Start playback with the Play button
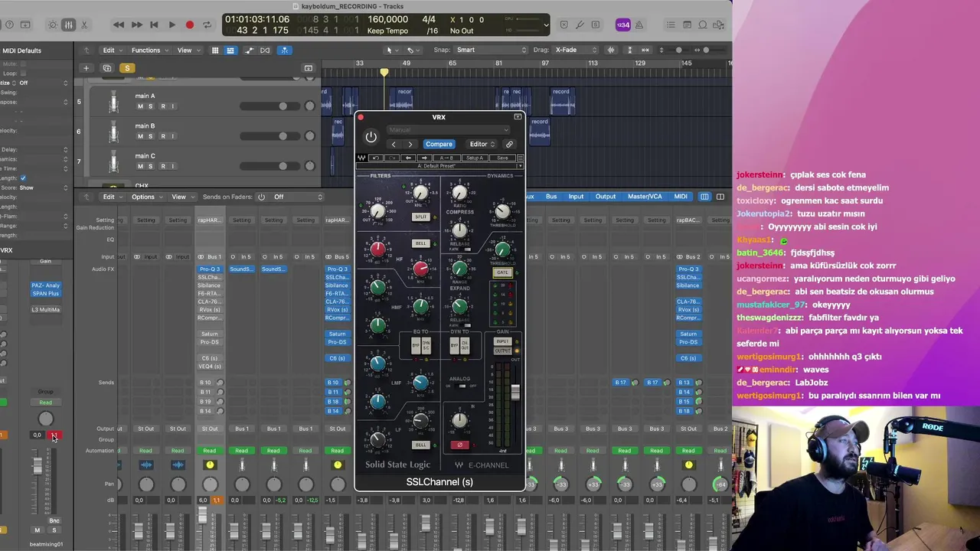The image size is (980, 551). 171,25
